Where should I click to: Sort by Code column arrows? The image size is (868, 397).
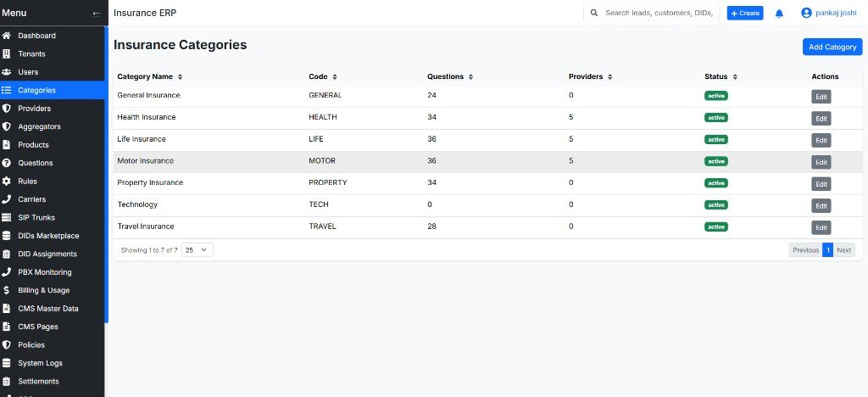click(x=335, y=77)
